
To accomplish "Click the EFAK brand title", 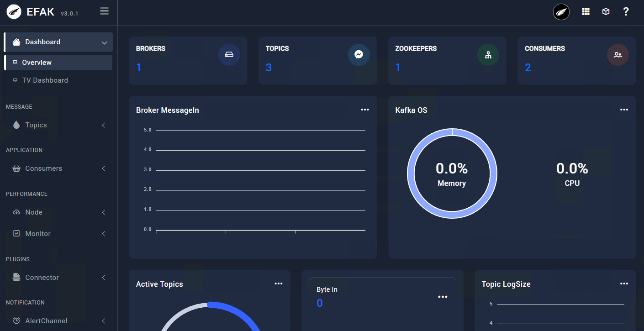I will (41, 12).
